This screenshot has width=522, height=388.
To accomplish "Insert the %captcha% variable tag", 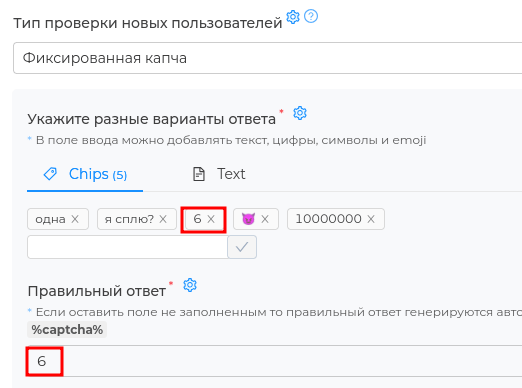I will (x=67, y=330).
